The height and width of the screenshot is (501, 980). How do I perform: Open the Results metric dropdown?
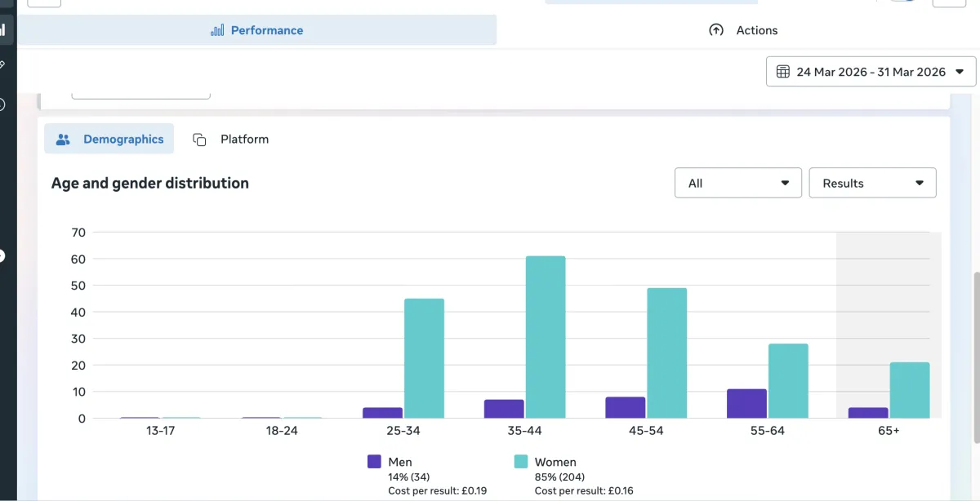click(x=872, y=184)
